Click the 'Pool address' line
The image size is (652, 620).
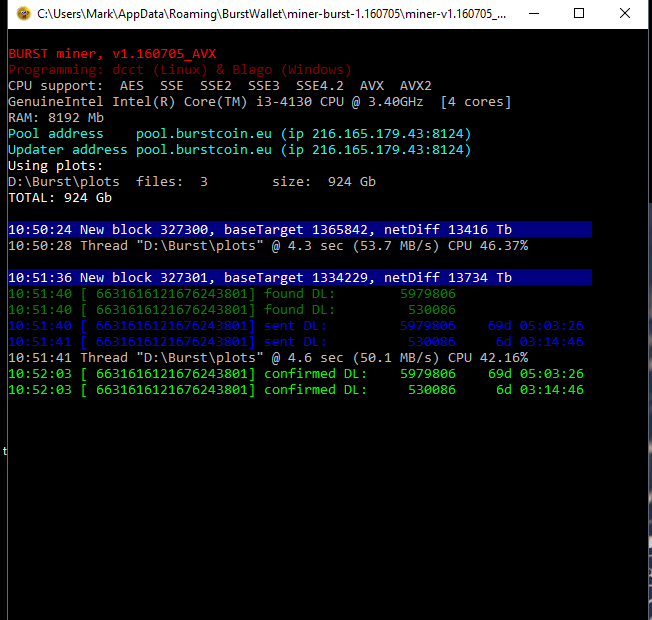pyautogui.click(x=240, y=134)
